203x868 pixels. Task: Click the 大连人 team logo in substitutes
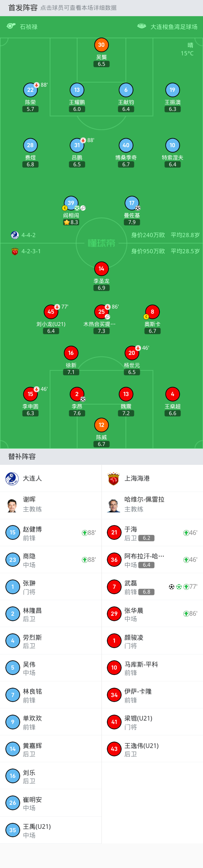12,478
